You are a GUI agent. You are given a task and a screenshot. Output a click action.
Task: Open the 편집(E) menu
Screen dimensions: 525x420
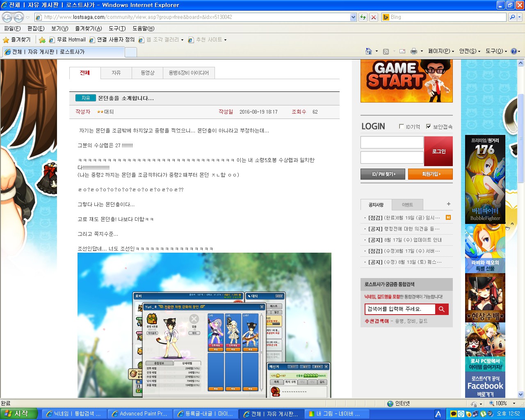pos(36,28)
